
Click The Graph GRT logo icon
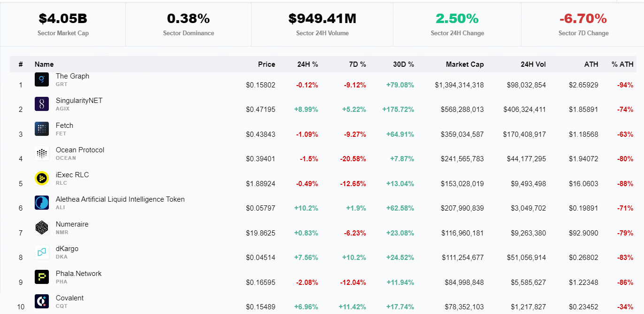(41, 79)
